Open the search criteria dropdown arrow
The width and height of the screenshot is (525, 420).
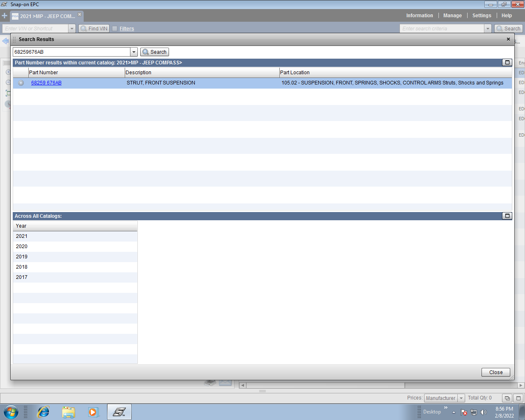(488, 29)
